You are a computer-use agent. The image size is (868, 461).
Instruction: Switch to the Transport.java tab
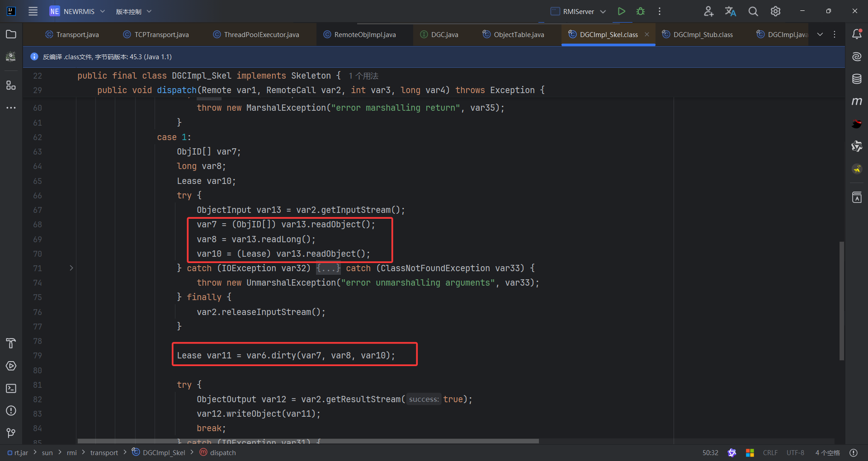coord(72,34)
